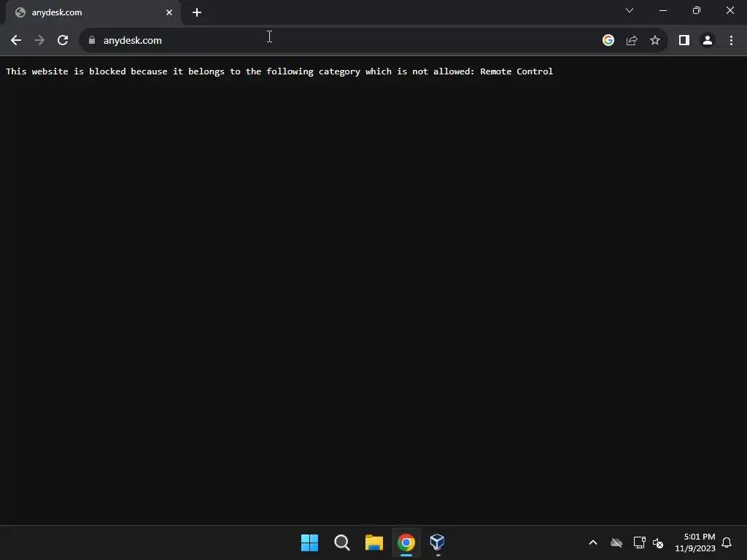The width and height of the screenshot is (747, 560).
Task: Open the notifications bell
Action: 727,542
